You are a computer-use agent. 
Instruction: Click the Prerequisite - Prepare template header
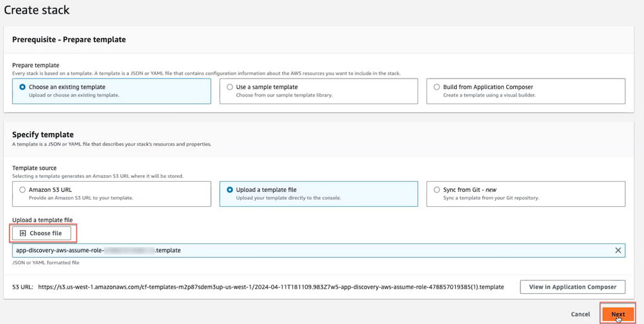click(x=69, y=39)
